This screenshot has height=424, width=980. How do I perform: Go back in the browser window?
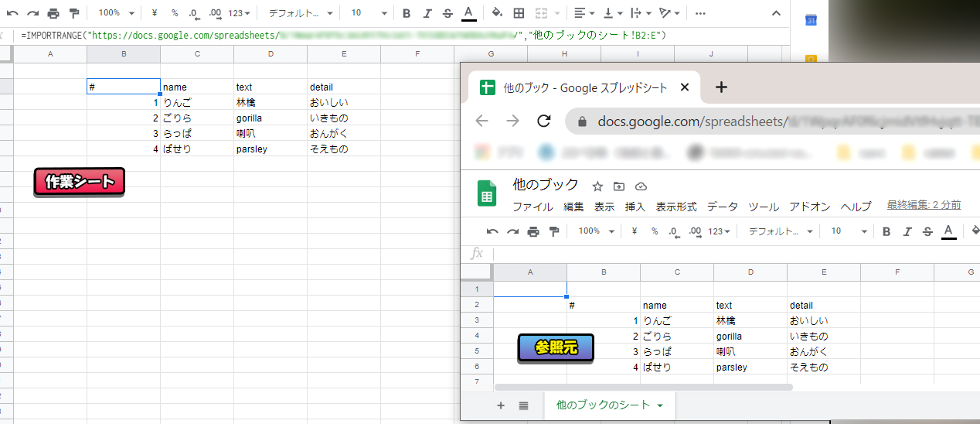pyautogui.click(x=481, y=121)
